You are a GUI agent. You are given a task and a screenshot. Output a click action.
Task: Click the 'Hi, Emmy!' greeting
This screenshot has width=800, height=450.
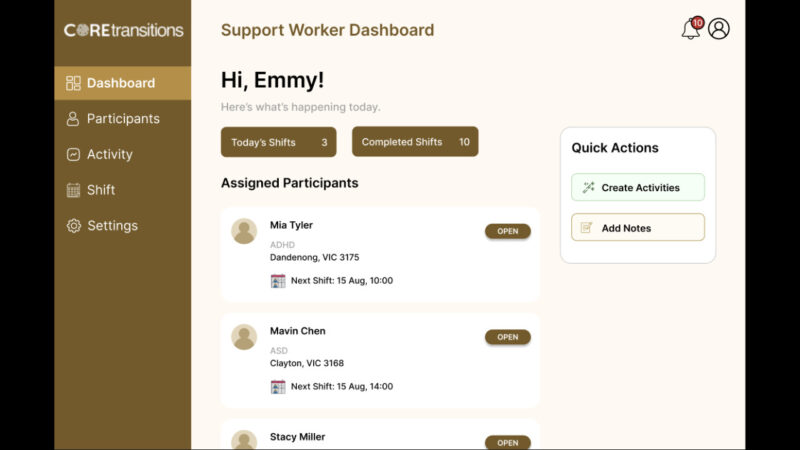coord(272,80)
